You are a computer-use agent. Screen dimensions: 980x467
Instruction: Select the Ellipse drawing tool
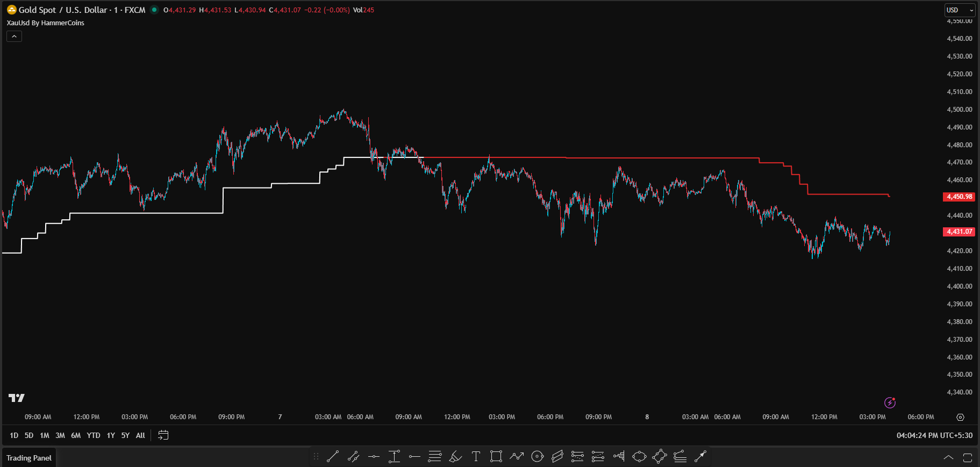[639, 457]
